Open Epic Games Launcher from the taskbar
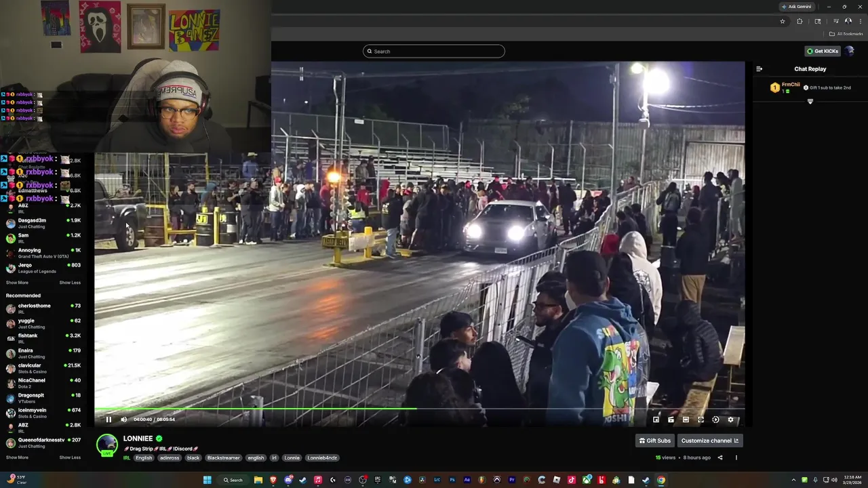Screen dimensions: 868x488 [x=378, y=480]
